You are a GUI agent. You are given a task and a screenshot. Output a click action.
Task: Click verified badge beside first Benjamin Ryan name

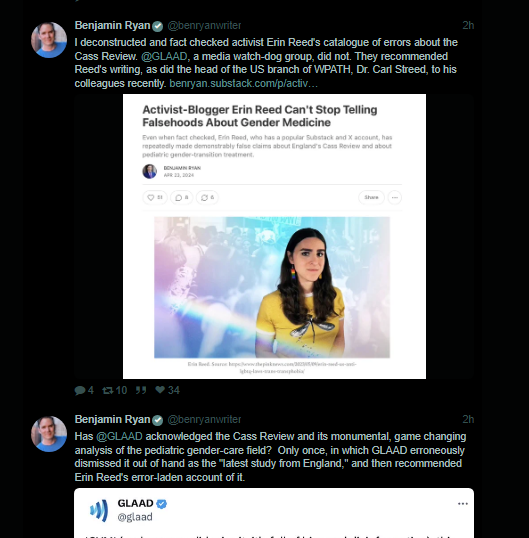point(157,26)
